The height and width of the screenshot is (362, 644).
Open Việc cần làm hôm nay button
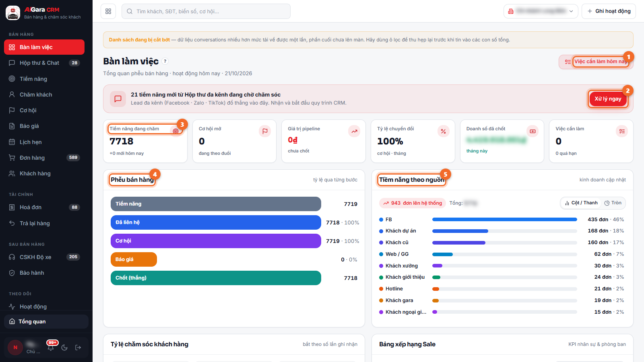[596, 62]
